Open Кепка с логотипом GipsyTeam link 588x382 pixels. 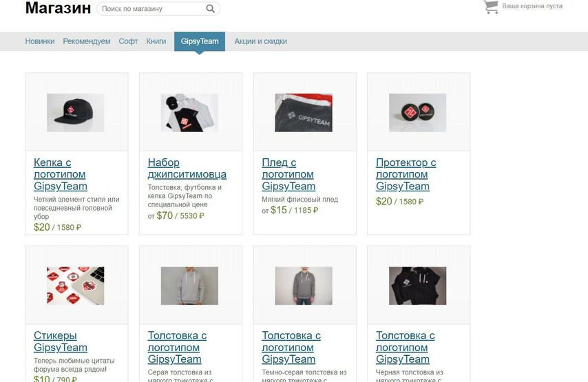pos(61,174)
